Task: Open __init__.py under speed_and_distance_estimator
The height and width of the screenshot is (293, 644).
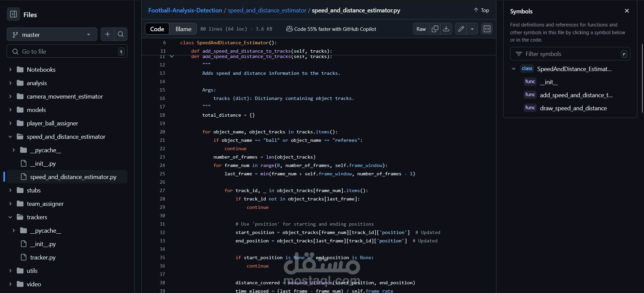Action: click(x=43, y=163)
